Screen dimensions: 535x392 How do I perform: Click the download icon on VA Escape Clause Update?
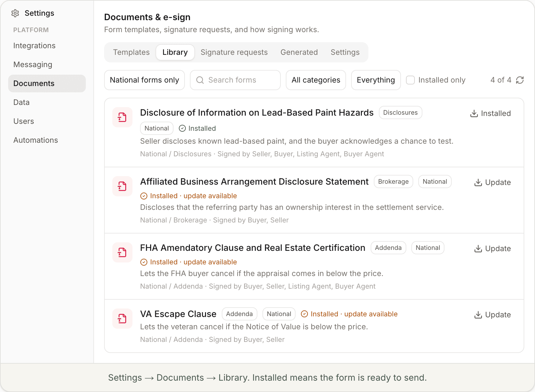coord(478,315)
